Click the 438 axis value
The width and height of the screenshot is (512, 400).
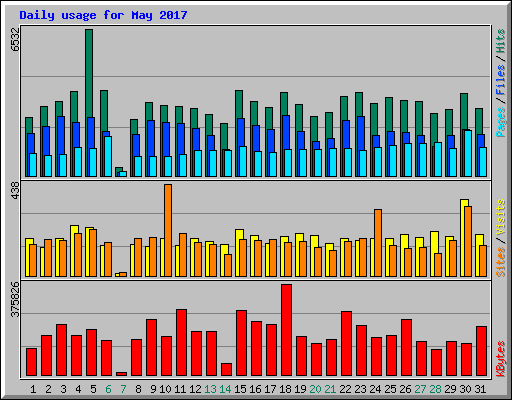click(x=15, y=191)
